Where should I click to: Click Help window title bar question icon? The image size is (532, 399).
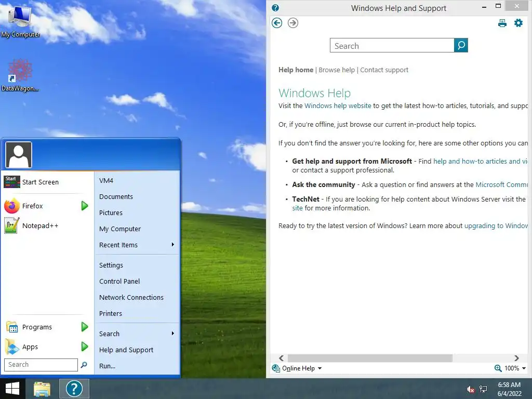(275, 8)
